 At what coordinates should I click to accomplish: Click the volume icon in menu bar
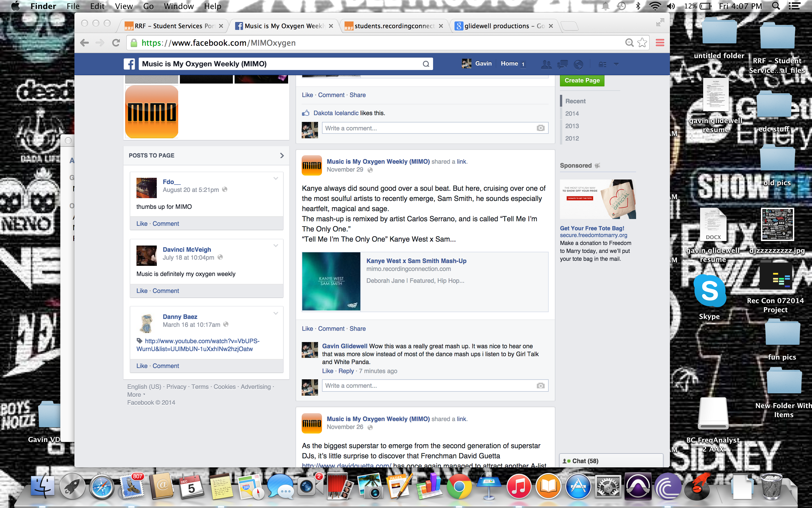[671, 6]
